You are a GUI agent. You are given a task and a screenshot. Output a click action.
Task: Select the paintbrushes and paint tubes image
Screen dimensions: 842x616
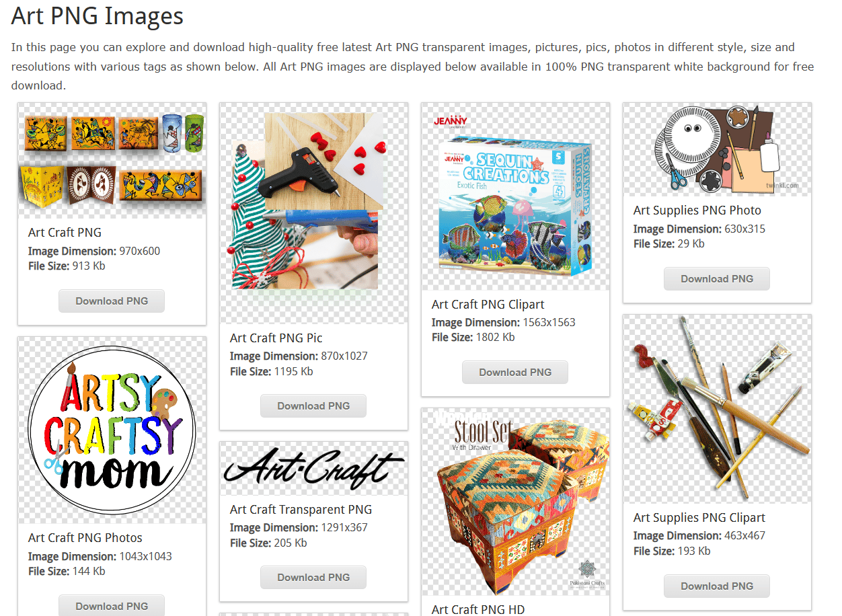[717, 409]
